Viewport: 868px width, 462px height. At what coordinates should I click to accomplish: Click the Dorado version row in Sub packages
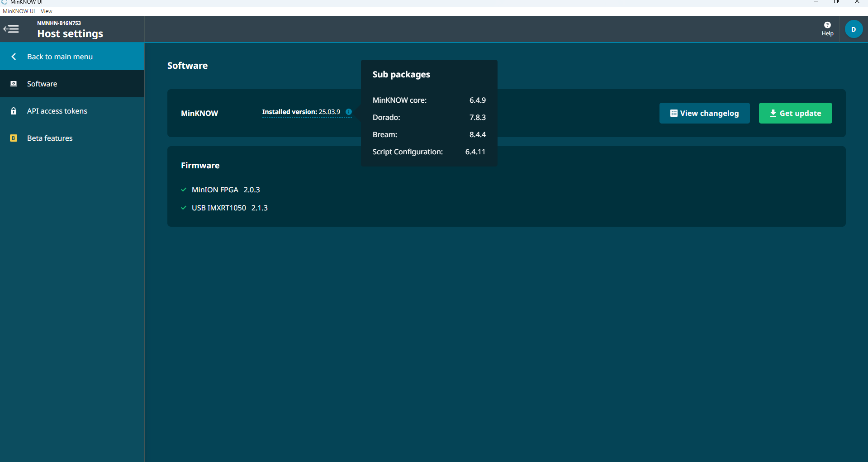tap(428, 117)
